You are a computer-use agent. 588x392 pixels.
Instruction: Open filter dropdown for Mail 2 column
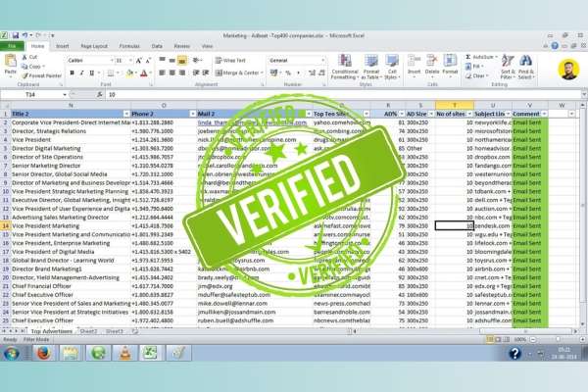click(x=309, y=114)
